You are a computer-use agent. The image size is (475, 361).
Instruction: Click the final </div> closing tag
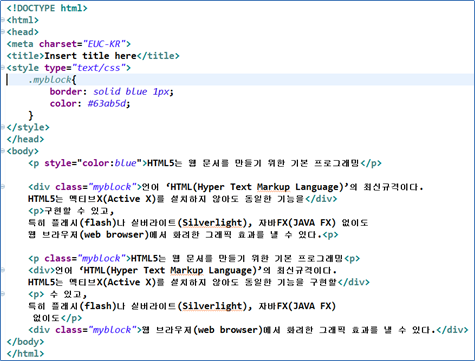[x=452, y=330]
